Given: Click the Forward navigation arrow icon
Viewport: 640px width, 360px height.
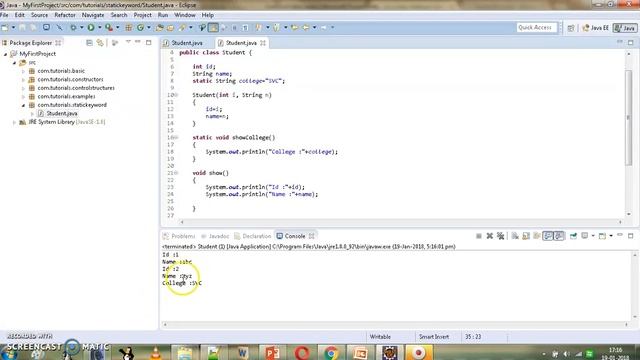Looking at the screenshot, I should point(324,27).
